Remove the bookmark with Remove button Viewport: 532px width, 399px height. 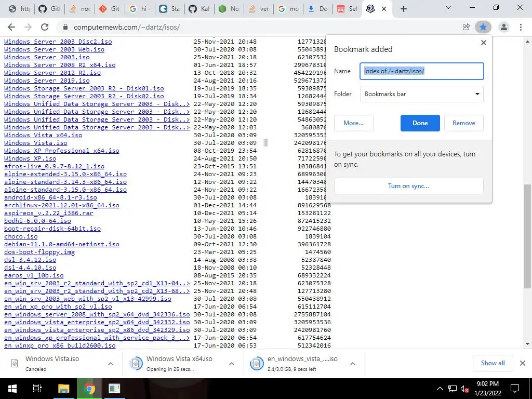[x=464, y=123]
